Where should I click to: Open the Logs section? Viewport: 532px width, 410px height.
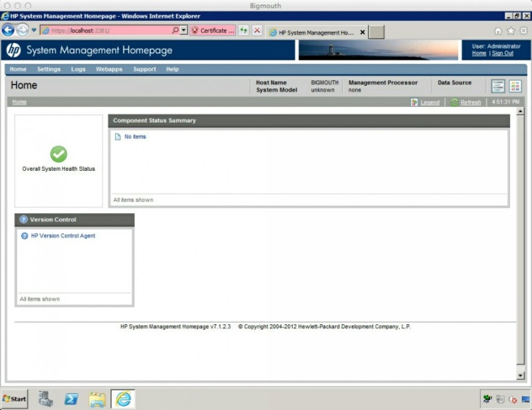tap(79, 69)
